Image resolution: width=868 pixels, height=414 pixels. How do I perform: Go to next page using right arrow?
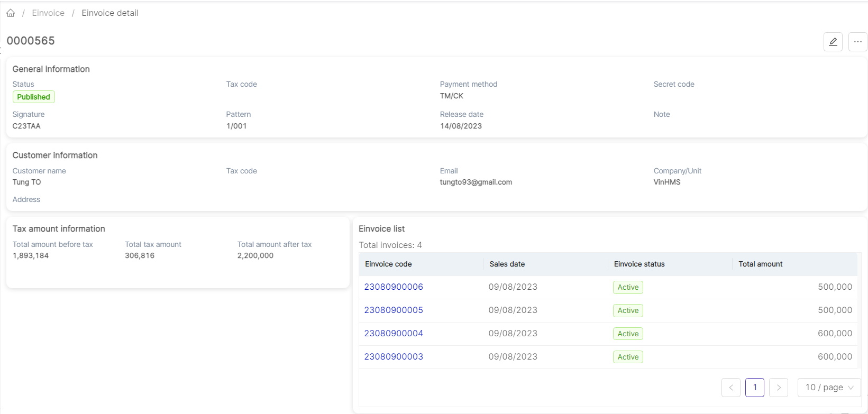[778, 388]
